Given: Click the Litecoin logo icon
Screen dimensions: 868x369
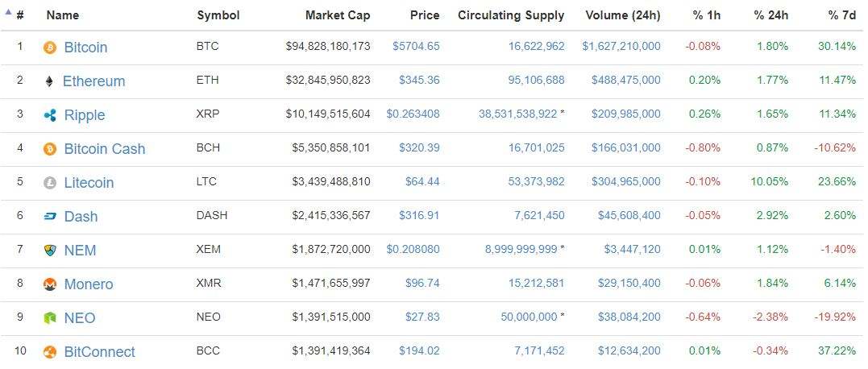Looking at the screenshot, I should click(50, 183).
